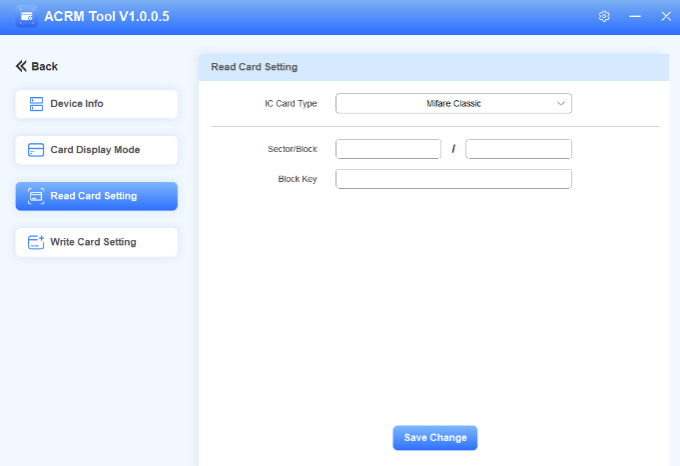This screenshot has height=466, width=680.
Task: Select the Read Card Setting menu label
Action: coord(94,196)
